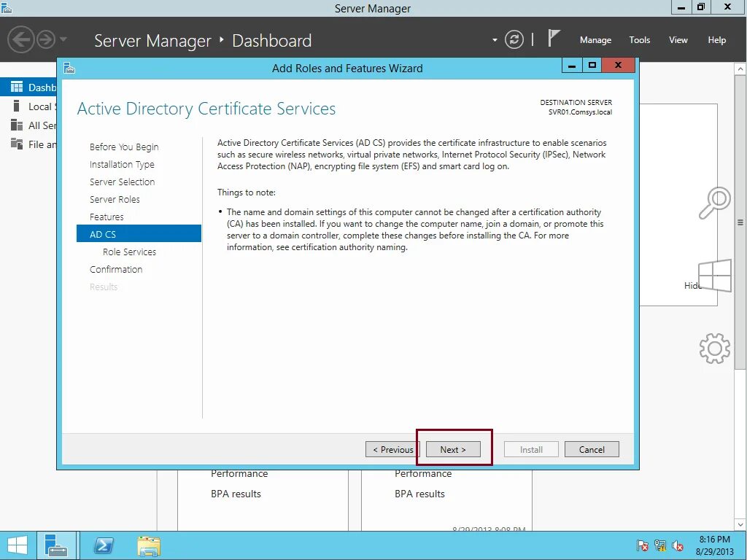The width and height of the screenshot is (747, 560).
Task: Open the taskbar clock showing 8:16 PM
Action: pyautogui.click(x=714, y=545)
